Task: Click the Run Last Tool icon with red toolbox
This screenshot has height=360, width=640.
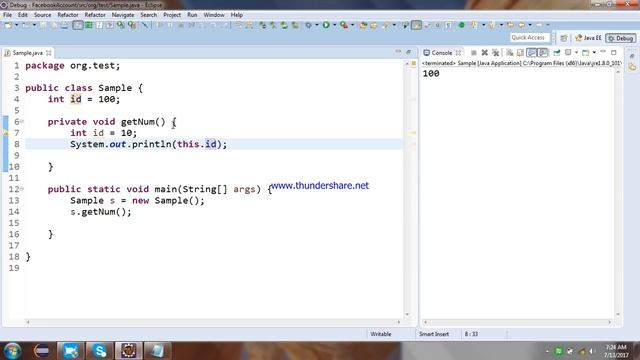Action: pos(344,25)
